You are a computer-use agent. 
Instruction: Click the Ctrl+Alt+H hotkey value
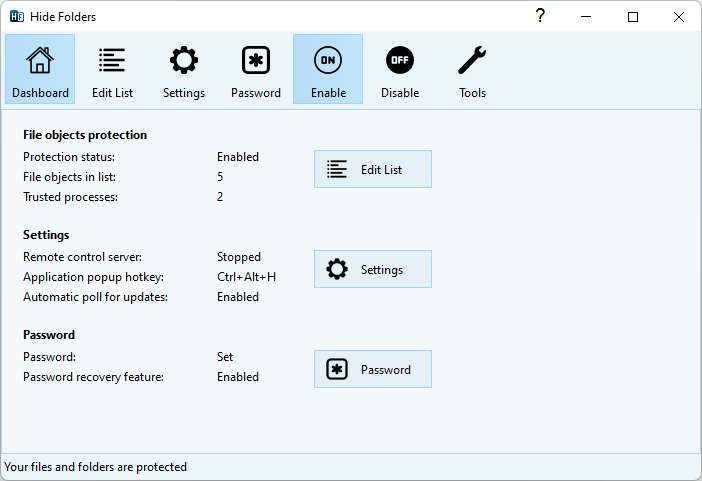pos(246,277)
